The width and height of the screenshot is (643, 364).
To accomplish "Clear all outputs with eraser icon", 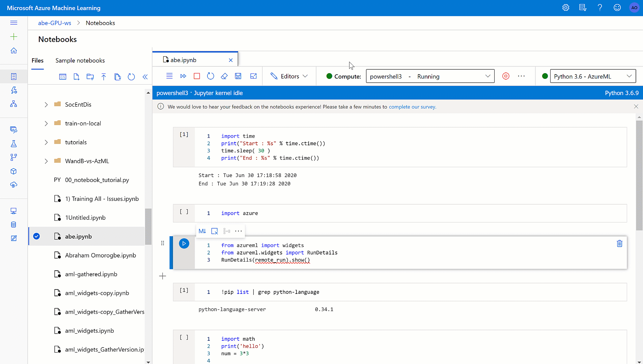I will point(224,76).
